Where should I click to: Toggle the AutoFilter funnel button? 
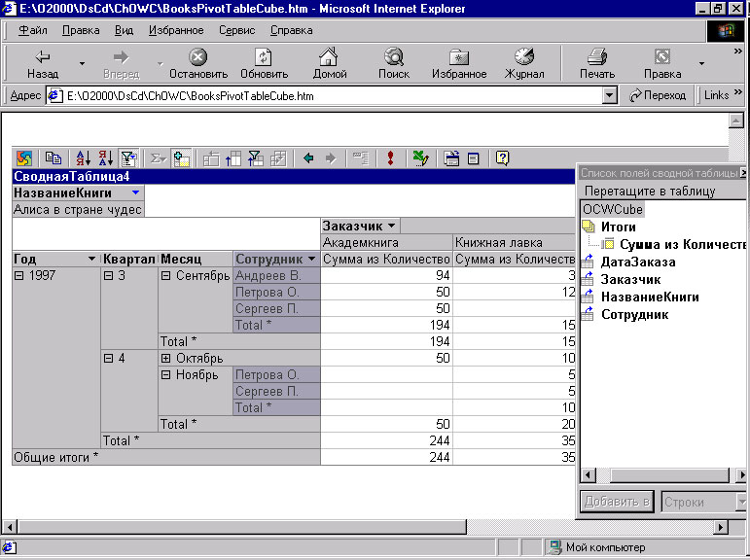(x=128, y=157)
